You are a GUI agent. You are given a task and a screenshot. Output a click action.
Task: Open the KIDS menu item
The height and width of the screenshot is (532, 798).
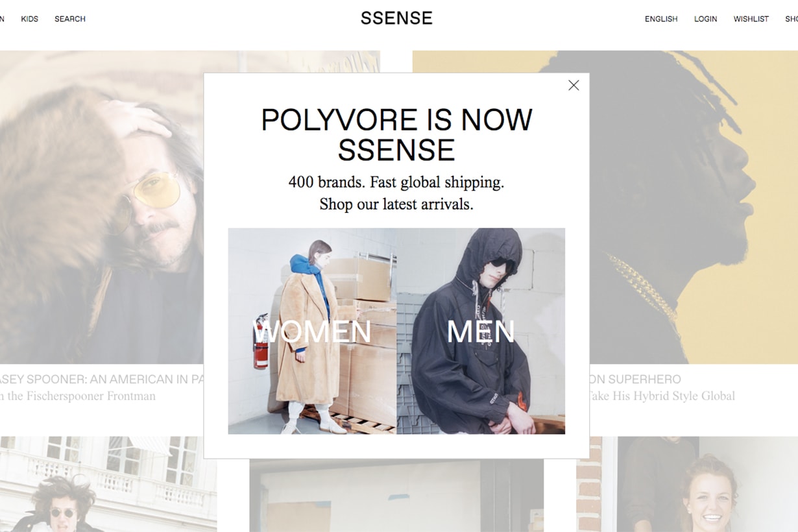[x=29, y=19]
